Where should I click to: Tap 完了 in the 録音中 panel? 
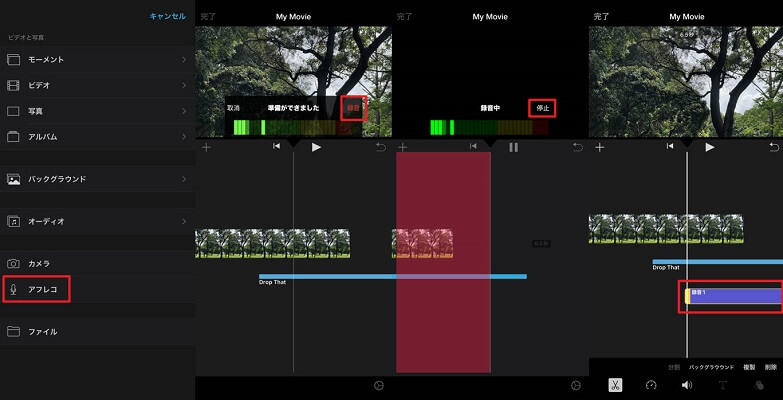click(404, 16)
